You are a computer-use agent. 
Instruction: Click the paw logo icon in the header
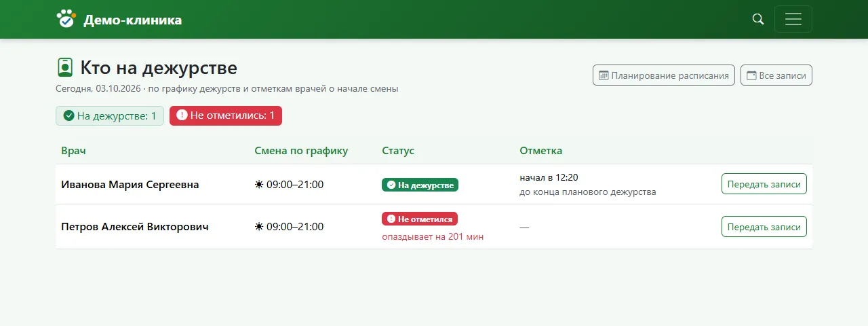tap(66, 19)
